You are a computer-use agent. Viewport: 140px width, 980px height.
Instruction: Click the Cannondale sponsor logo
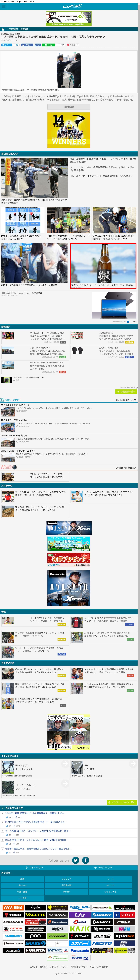(58, 936)
